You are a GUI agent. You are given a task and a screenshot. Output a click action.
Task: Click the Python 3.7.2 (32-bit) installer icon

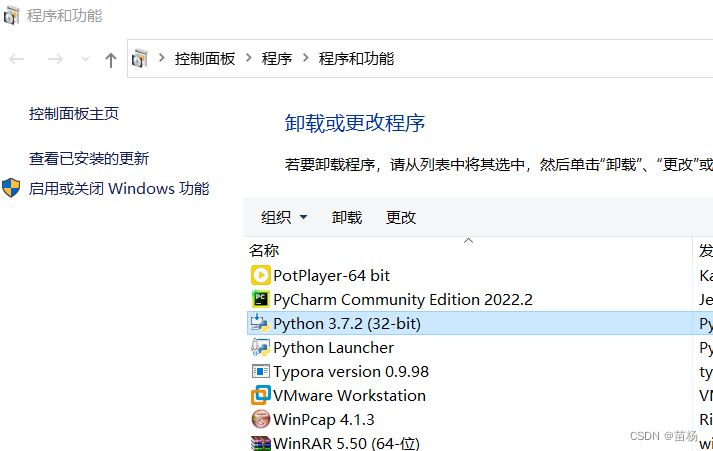point(260,323)
